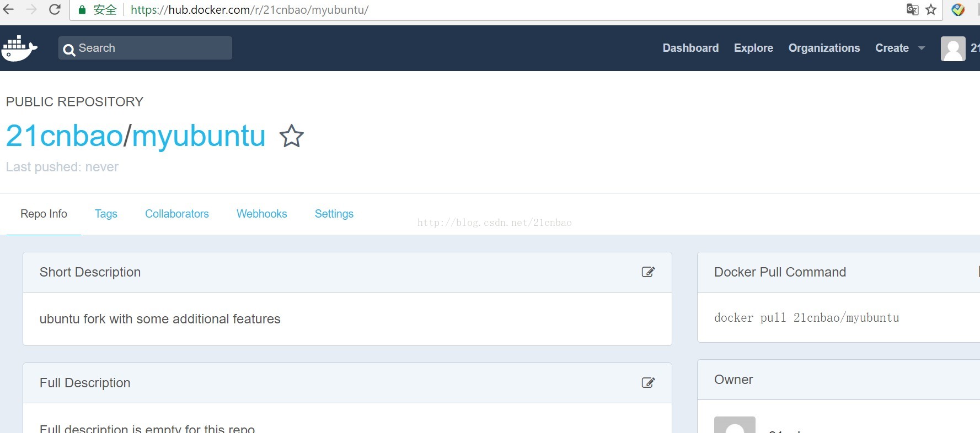The width and height of the screenshot is (980, 433).
Task: Click the 'ubuntu fork with some additional features' text
Action: pyautogui.click(x=160, y=319)
